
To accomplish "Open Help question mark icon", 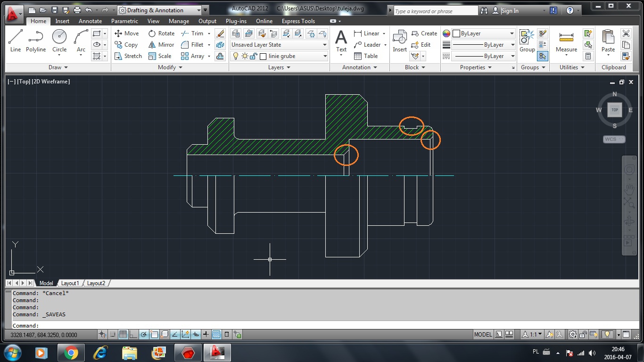I will [570, 10].
